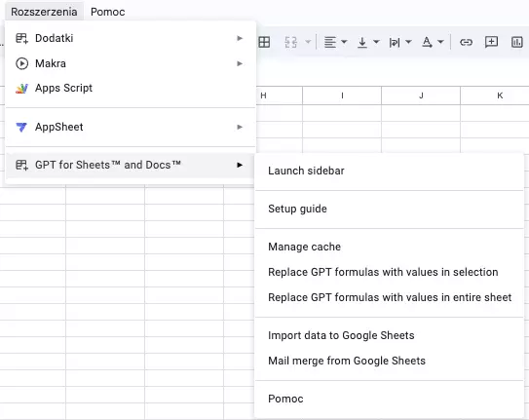Select column H header
The image size is (529, 420).
(x=280, y=95)
